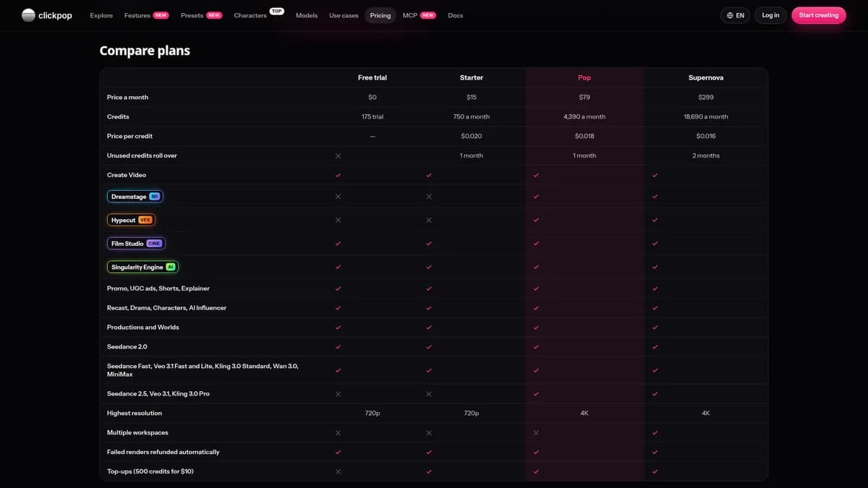Click the Starter column header

472,77
